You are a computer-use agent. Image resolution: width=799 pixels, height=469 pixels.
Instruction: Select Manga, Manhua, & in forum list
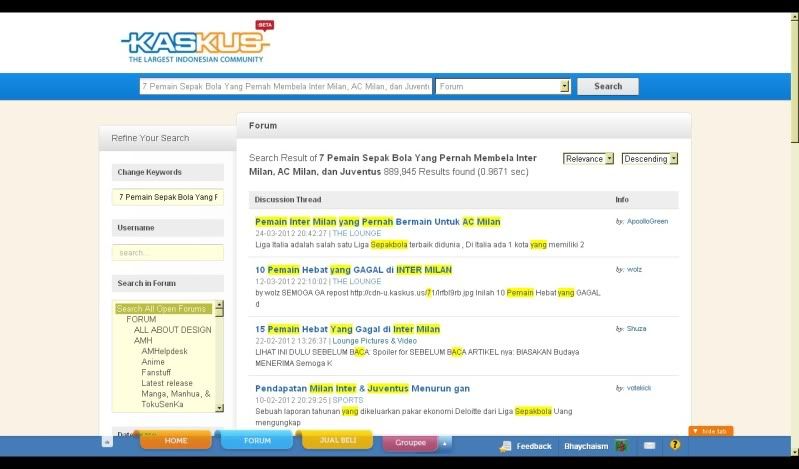click(176, 394)
